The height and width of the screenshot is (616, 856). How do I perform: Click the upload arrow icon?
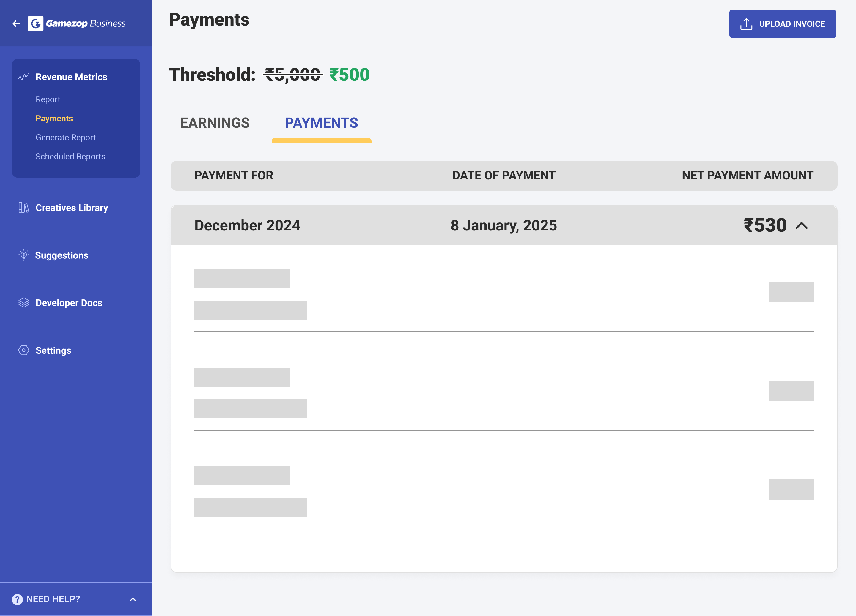746,24
